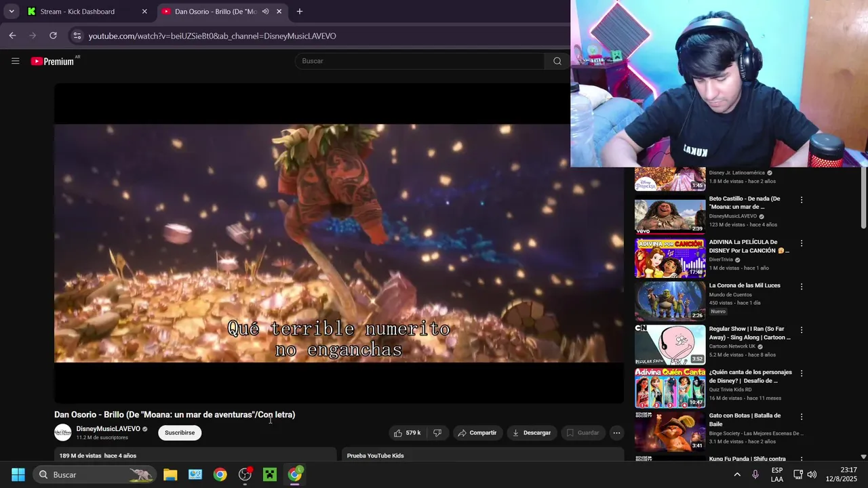
Task: Subscribe with the Suscribirse button
Action: pos(180,432)
